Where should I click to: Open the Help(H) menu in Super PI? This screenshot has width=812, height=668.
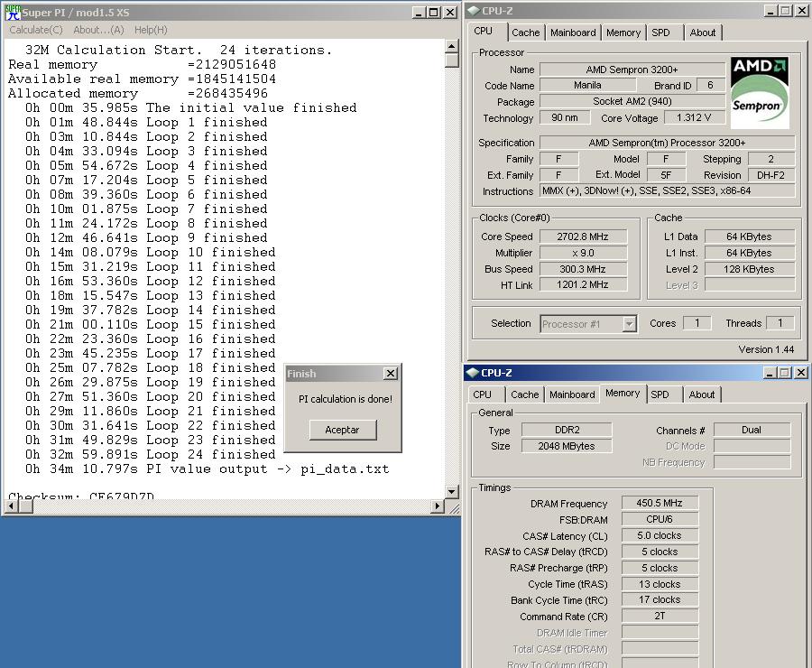pos(151,30)
